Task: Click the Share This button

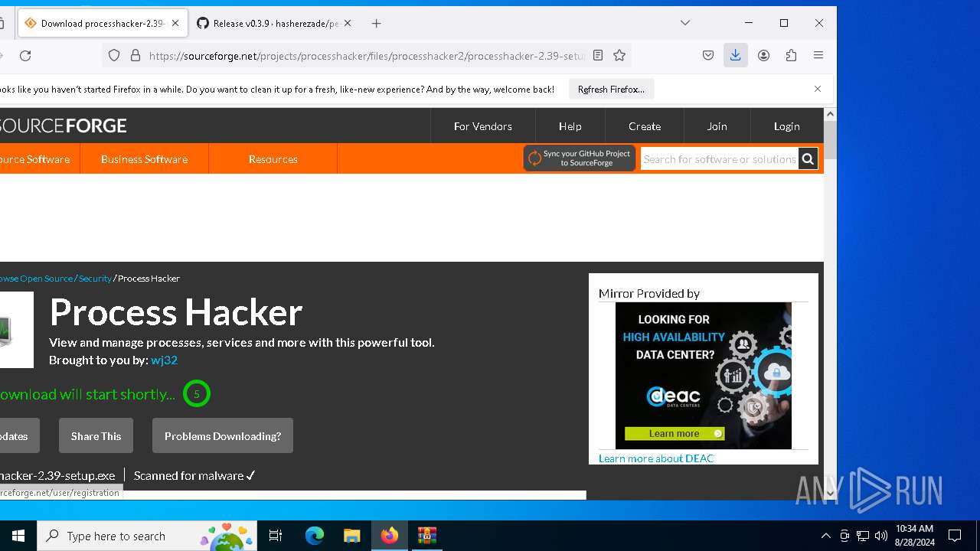Action: pos(96,435)
